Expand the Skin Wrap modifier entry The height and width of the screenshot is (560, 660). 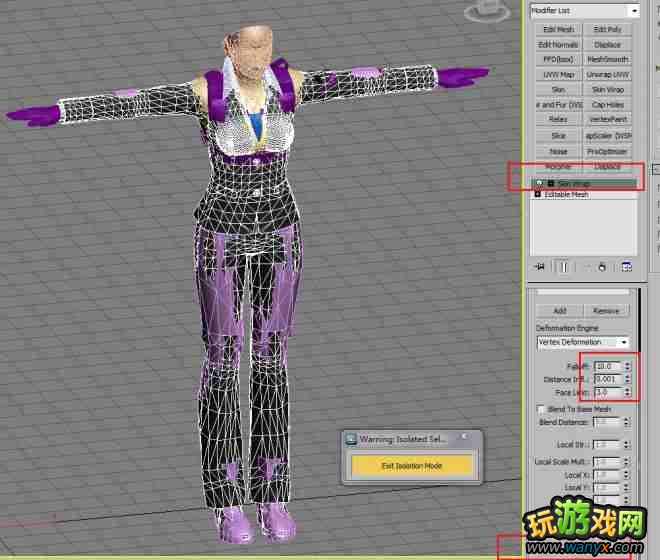550,184
